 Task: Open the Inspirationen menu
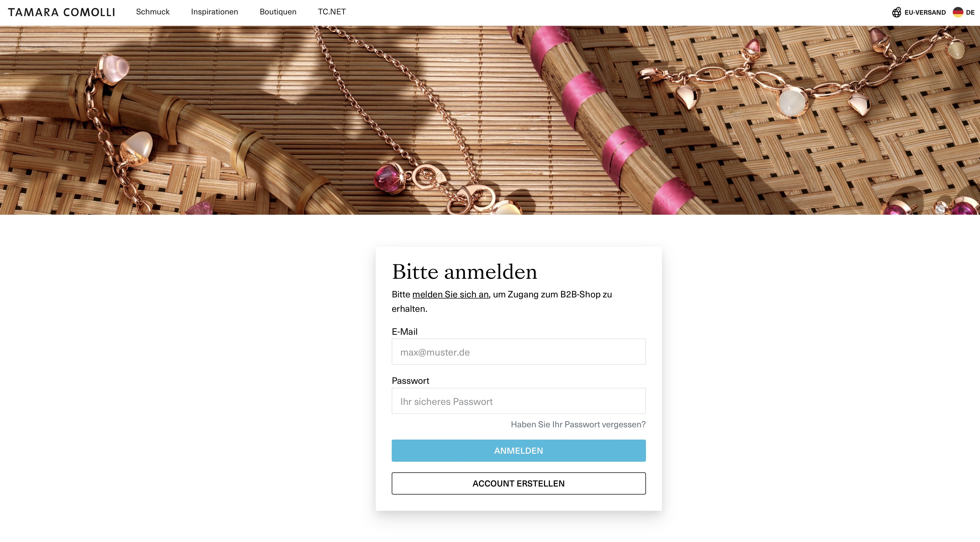(215, 12)
